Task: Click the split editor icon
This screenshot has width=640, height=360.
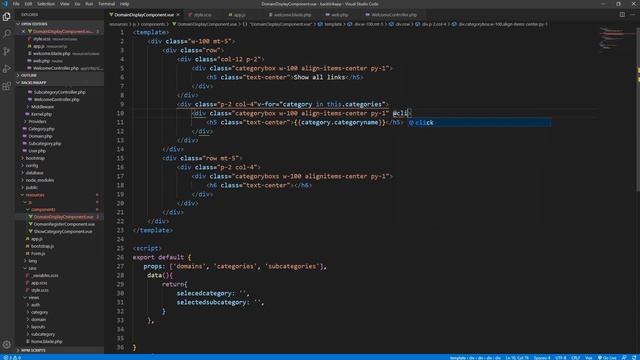Action: point(622,15)
